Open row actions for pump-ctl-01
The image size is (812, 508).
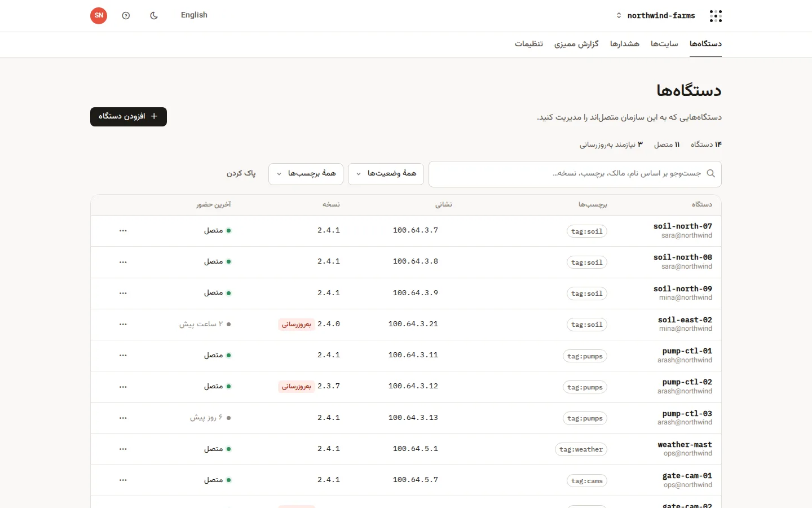coord(123,356)
